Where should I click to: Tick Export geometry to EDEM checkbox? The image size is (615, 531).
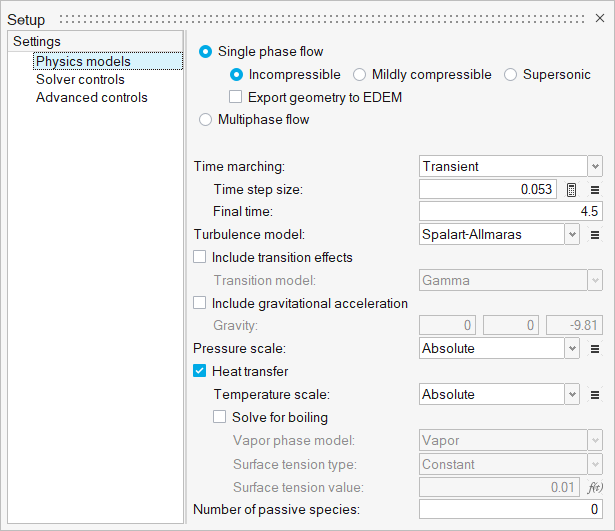[x=236, y=97]
